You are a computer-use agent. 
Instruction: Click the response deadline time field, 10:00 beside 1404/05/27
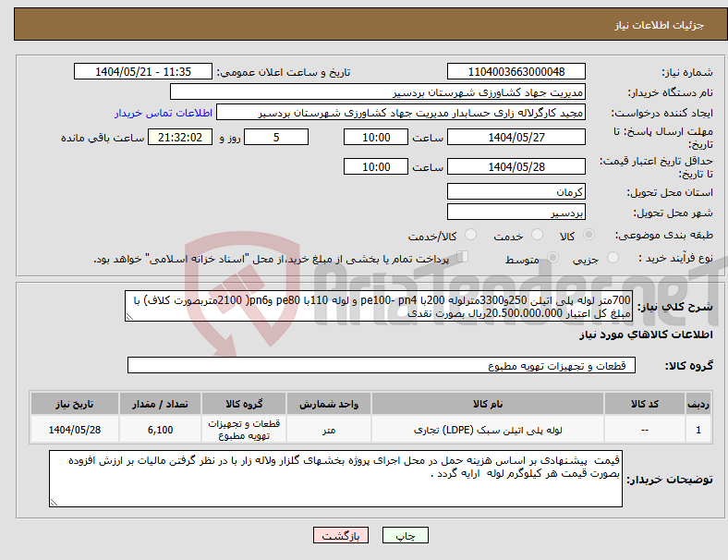click(x=376, y=138)
